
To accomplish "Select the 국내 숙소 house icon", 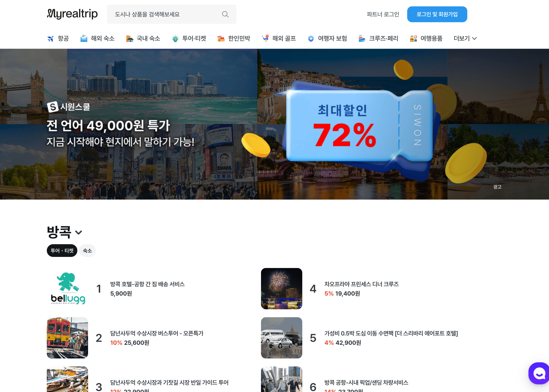I will [130, 38].
